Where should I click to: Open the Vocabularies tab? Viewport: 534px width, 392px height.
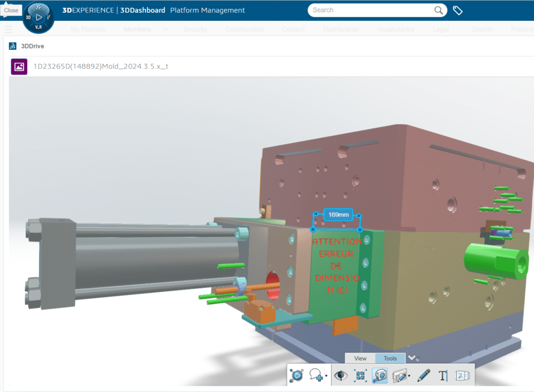[x=395, y=29]
